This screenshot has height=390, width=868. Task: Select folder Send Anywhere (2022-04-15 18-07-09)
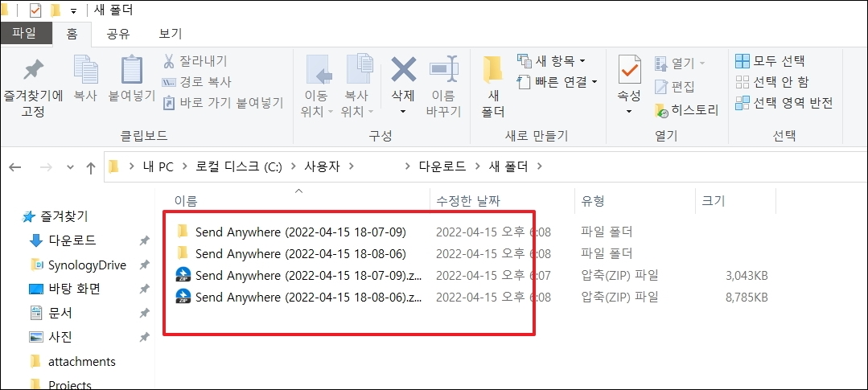pos(301,232)
